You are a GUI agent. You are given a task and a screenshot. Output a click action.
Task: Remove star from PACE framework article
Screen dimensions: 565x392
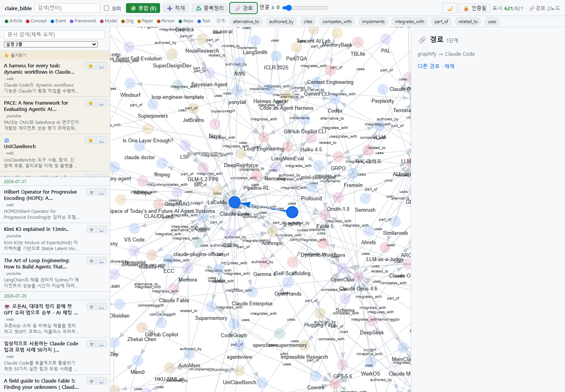(91, 103)
